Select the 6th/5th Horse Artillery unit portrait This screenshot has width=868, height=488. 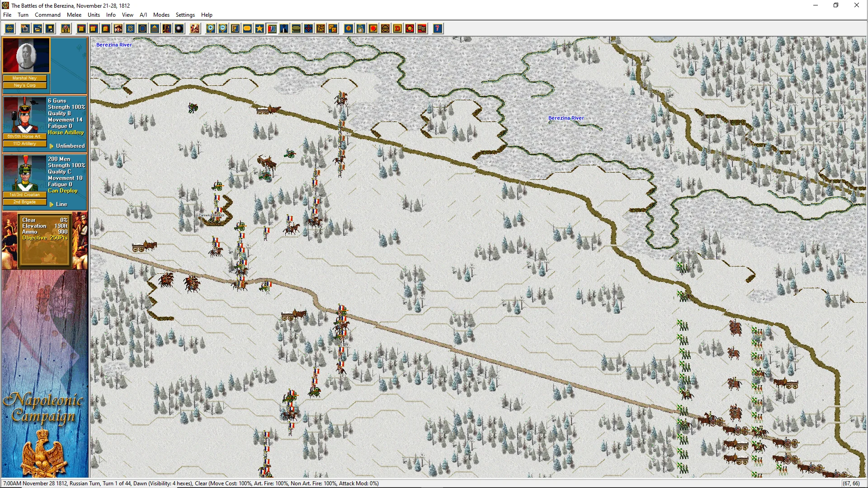click(x=25, y=115)
